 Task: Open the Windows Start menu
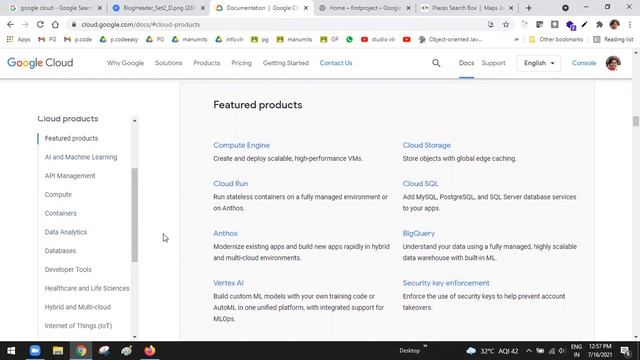pos(11,351)
